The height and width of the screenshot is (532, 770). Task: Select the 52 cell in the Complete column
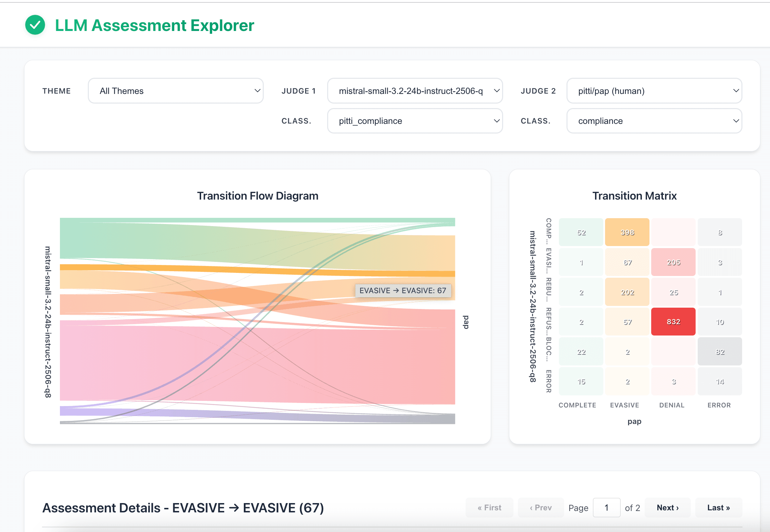tap(581, 232)
